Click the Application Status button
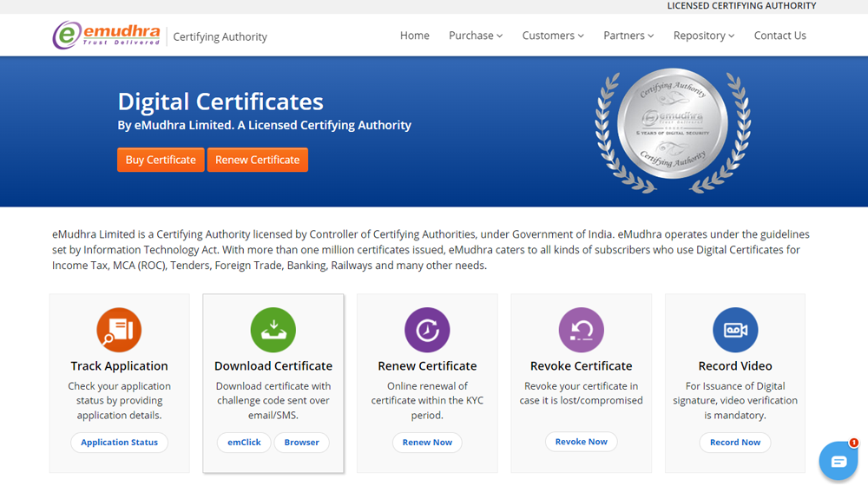The height and width of the screenshot is (486, 868). click(x=119, y=443)
